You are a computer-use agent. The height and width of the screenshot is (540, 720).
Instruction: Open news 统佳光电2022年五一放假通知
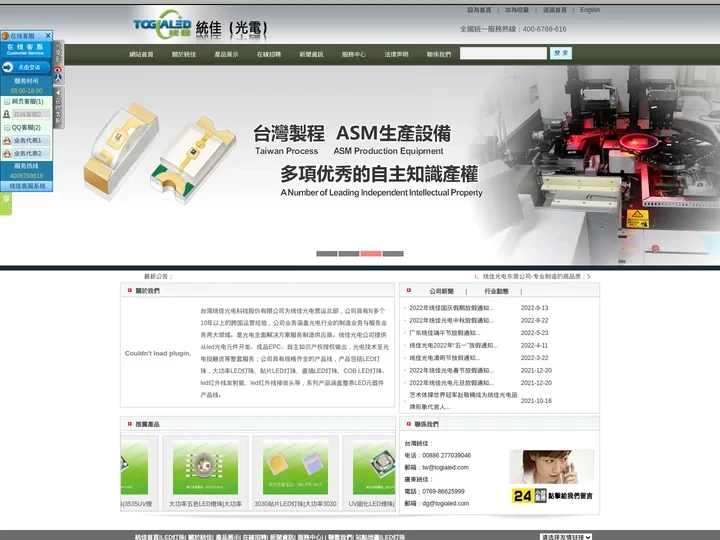[x=453, y=345]
